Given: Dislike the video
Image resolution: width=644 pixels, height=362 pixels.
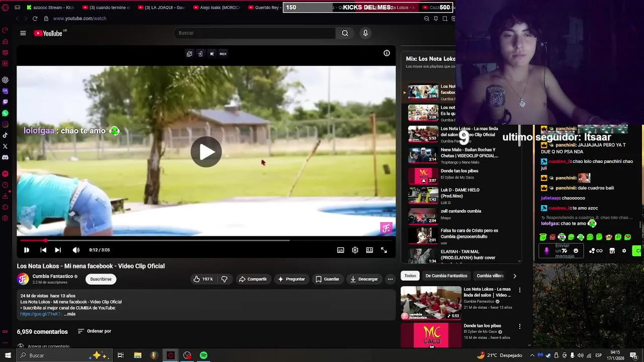Looking at the screenshot, I should coord(224,279).
